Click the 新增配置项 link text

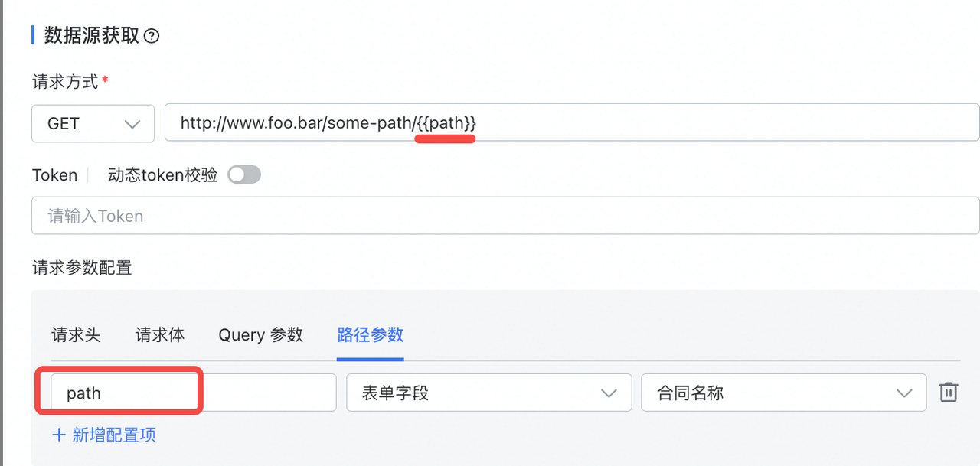coord(114,435)
